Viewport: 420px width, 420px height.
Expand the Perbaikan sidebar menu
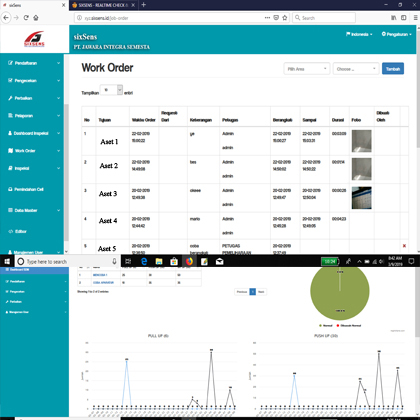34,98
